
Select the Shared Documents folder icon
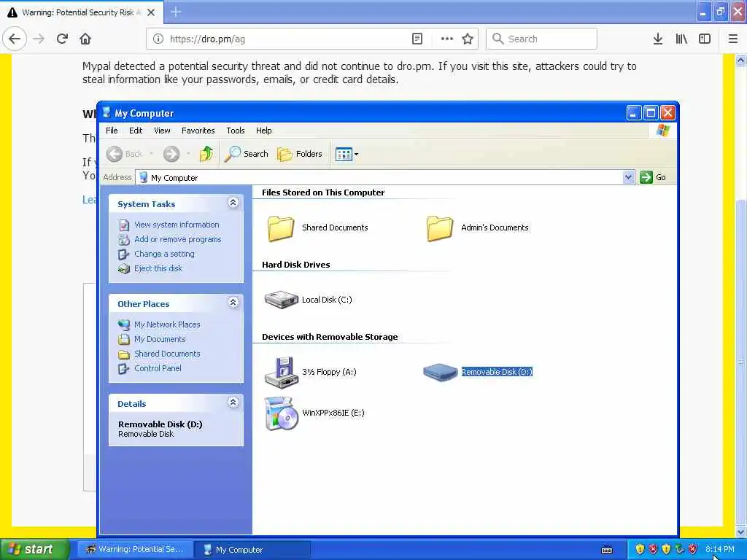click(281, 228)
